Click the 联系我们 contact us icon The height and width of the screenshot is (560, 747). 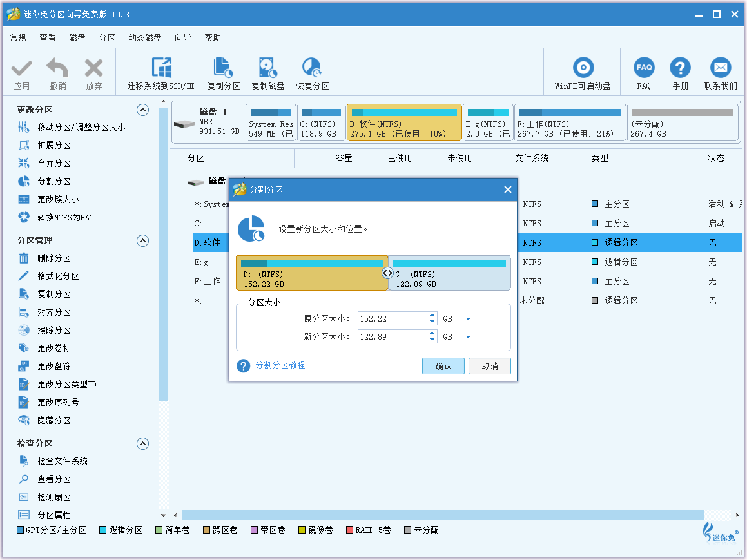(721, 68)
